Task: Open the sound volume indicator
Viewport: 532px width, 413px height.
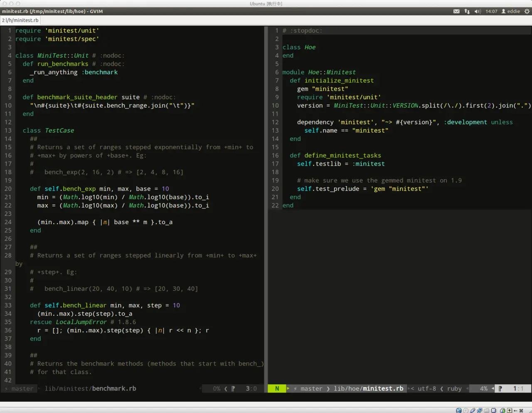Action: (x=477, y=11)
